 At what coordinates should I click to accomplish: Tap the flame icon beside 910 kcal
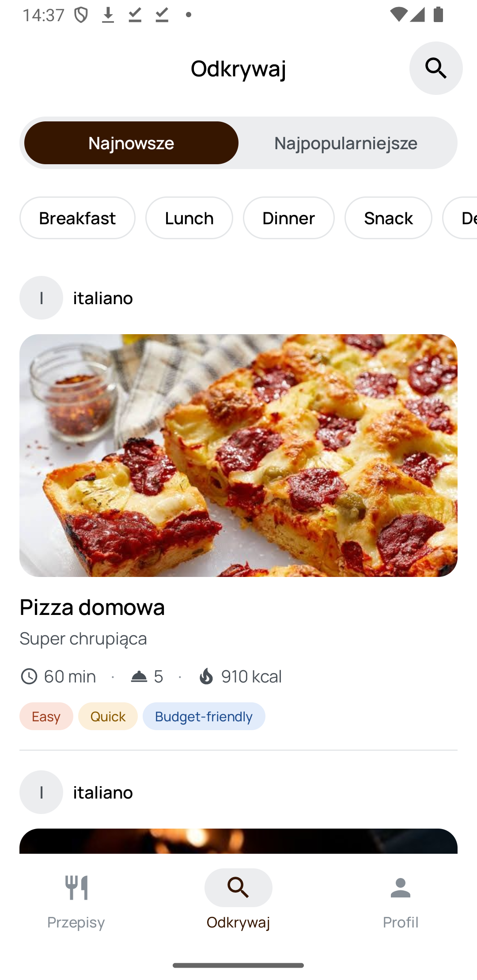tap(206, 676)
